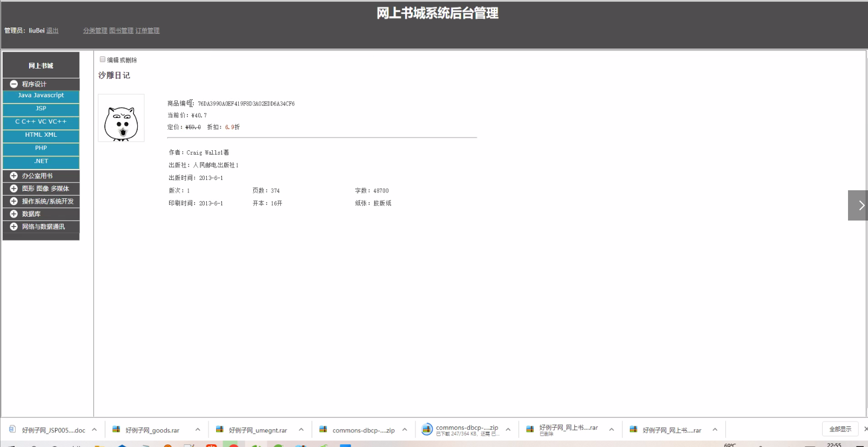Select the .NET subcategory

pyautogui.click(x=41, y=162)
